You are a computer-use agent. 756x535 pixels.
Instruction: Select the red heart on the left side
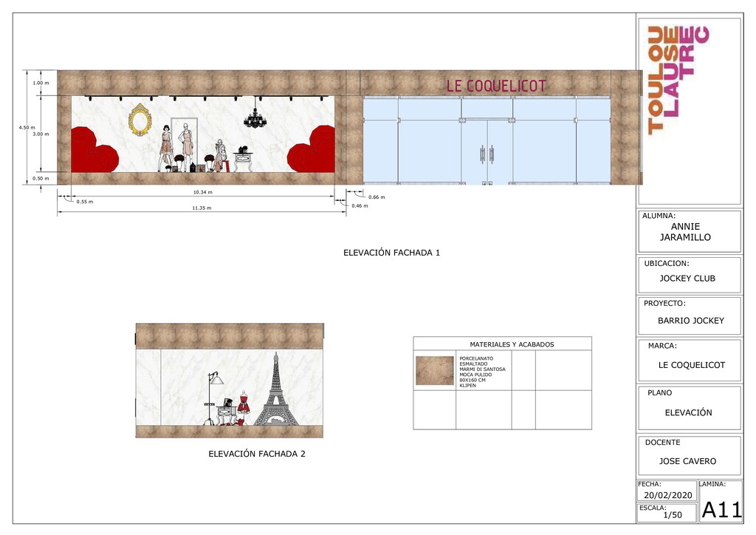point(94,149)
